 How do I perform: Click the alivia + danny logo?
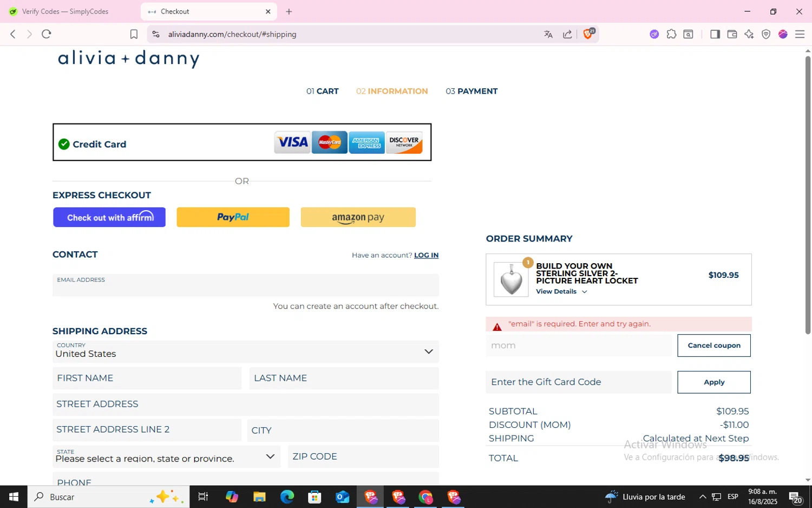[129, 58]
